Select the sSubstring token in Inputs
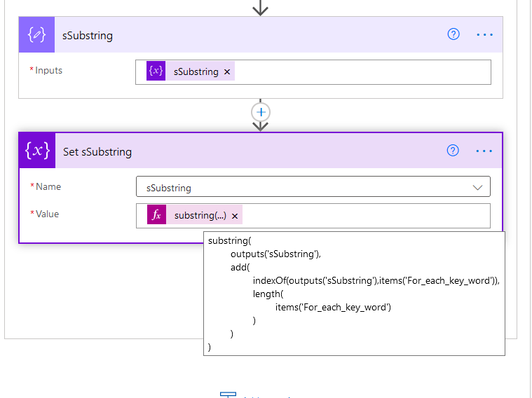Screen dimensions: 532x398 [x=196, y=71]
